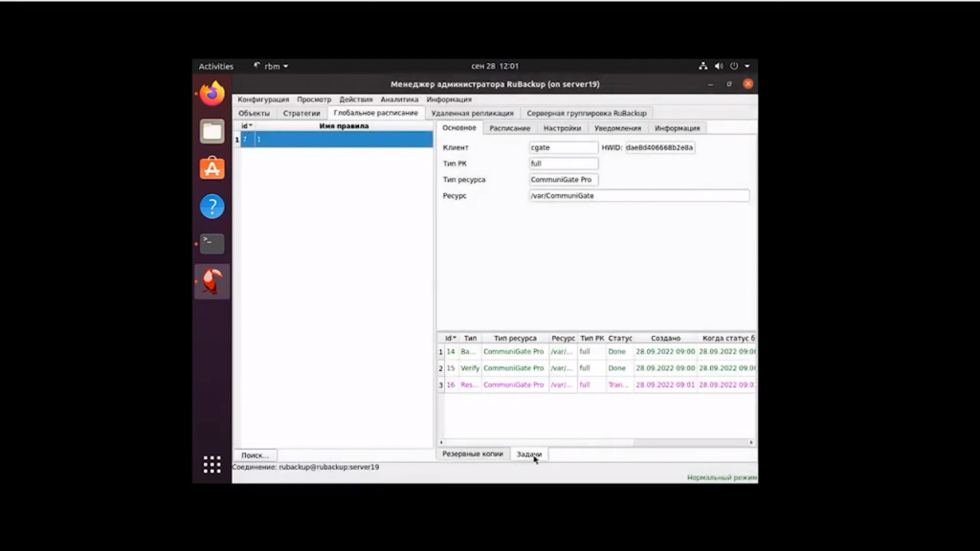The width and height of the screenshot is (980, 551).
Task: Sort tasks table by Id header
Action: pyautogui.click(x=450, y=338)
